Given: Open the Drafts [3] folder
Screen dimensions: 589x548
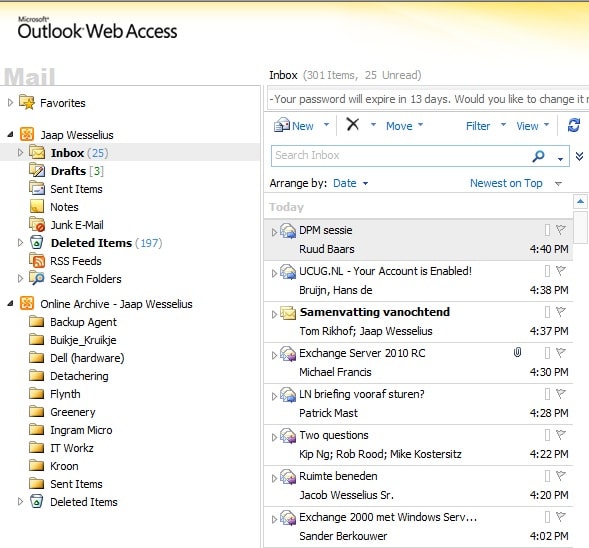Looking at the screenshot, I should [x=77, y=171].
